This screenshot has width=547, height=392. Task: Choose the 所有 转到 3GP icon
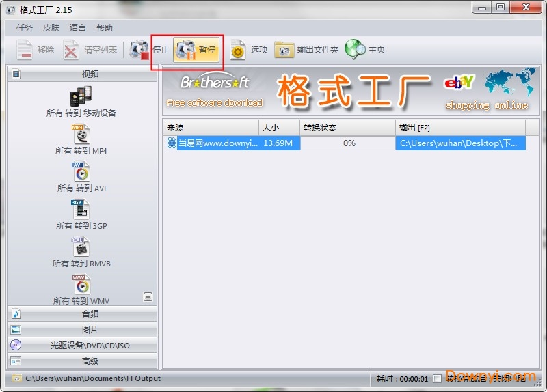pos(81,210)
